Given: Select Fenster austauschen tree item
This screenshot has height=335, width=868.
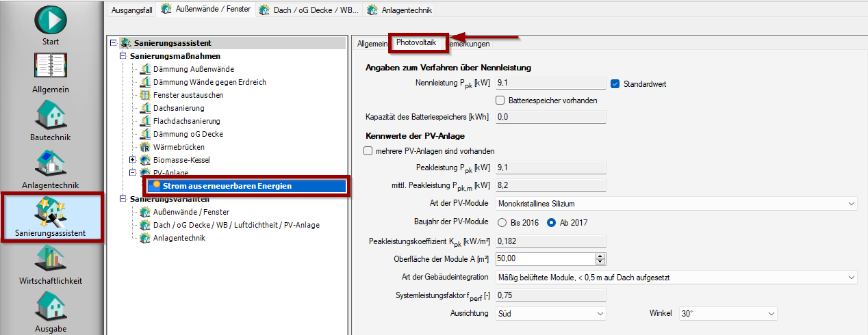Looking at the screenshot, I should [x=188, y=95].
